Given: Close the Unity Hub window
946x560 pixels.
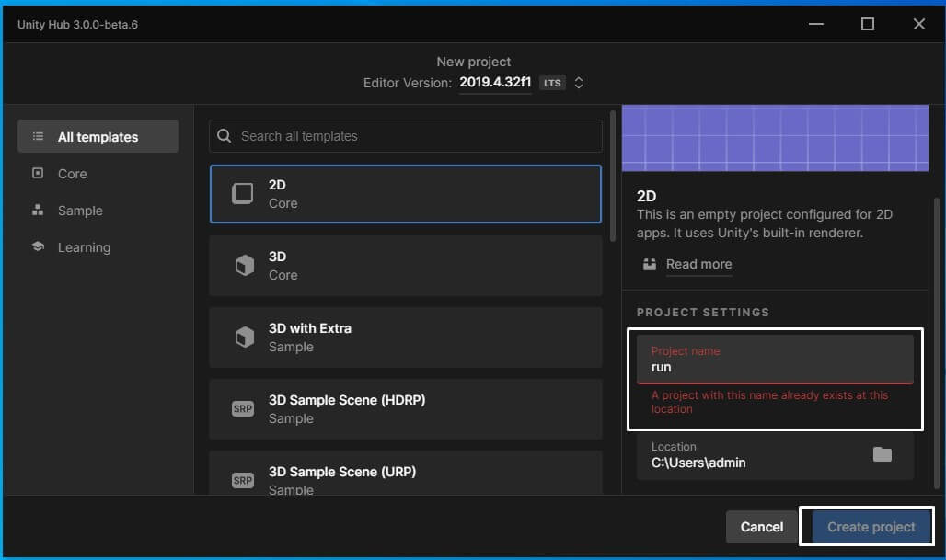Looking at the screenshot, I should pyautogui.click(x=918, y=24).
